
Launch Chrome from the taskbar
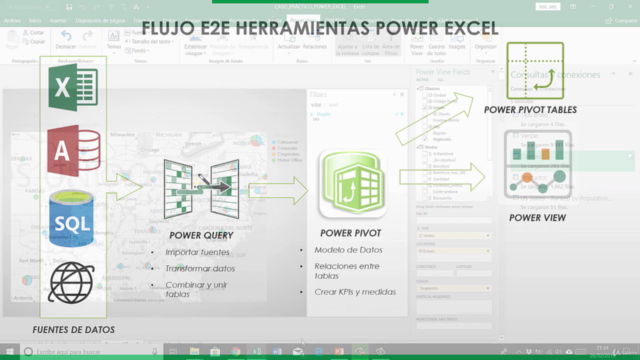236,351
